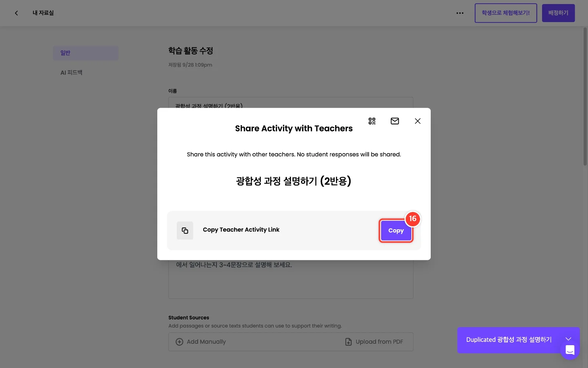Select the 일반 sidebar tab
588x368 pixels.
(x=86, y=53)
